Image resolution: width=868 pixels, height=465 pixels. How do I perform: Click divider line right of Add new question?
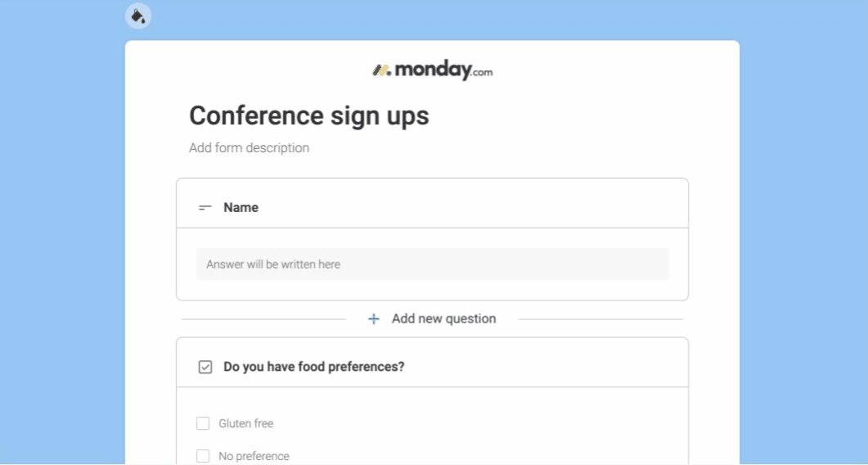tap(600, 319)
